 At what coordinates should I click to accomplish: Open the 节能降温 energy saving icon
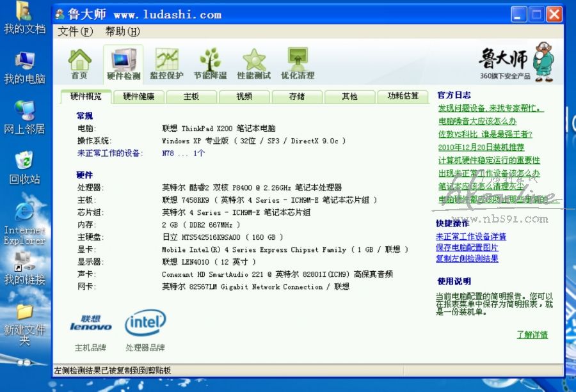coord(211,64)
